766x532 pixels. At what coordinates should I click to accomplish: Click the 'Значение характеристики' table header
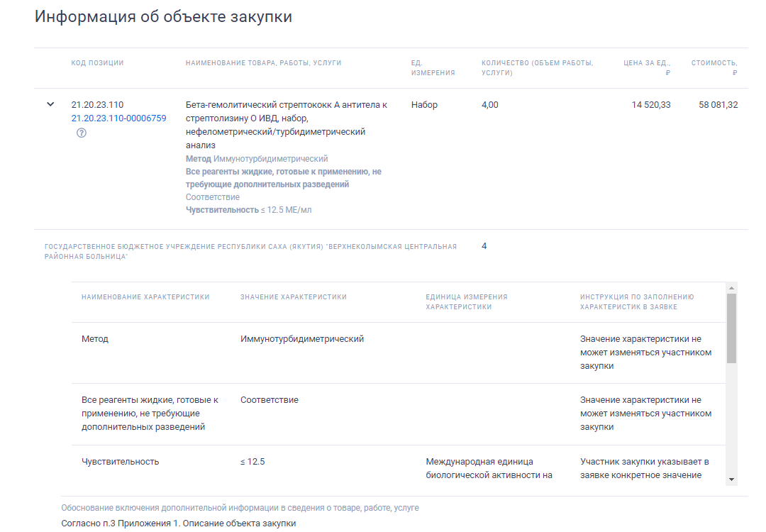point(293,297)
